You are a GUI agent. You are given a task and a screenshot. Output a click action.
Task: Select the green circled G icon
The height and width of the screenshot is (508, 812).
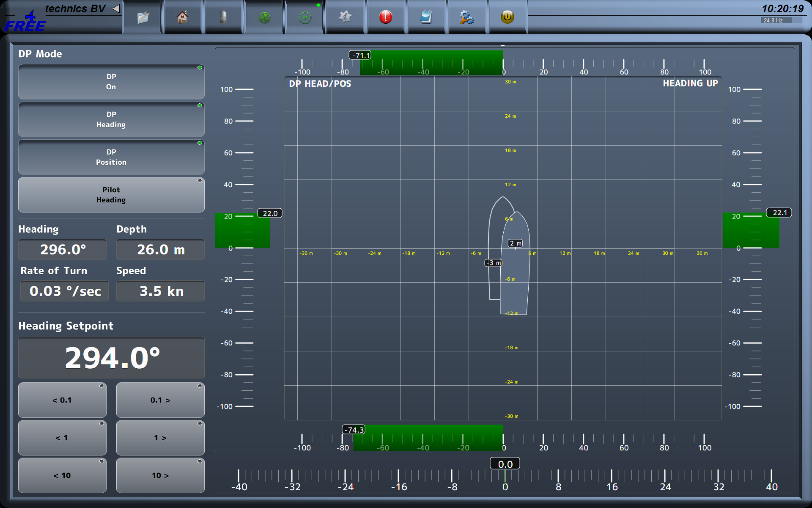pyautogui.click(x=305, y=17)
